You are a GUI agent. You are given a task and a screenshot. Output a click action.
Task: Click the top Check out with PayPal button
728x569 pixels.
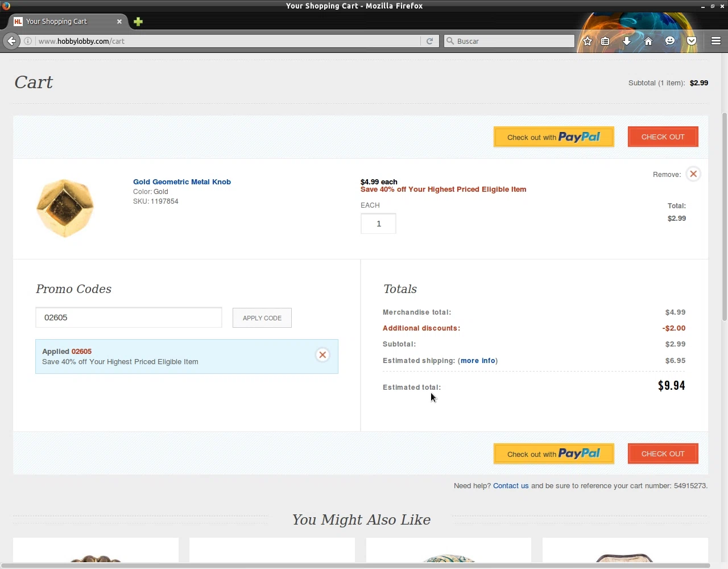pyautogui.click(x=554, y=137)
